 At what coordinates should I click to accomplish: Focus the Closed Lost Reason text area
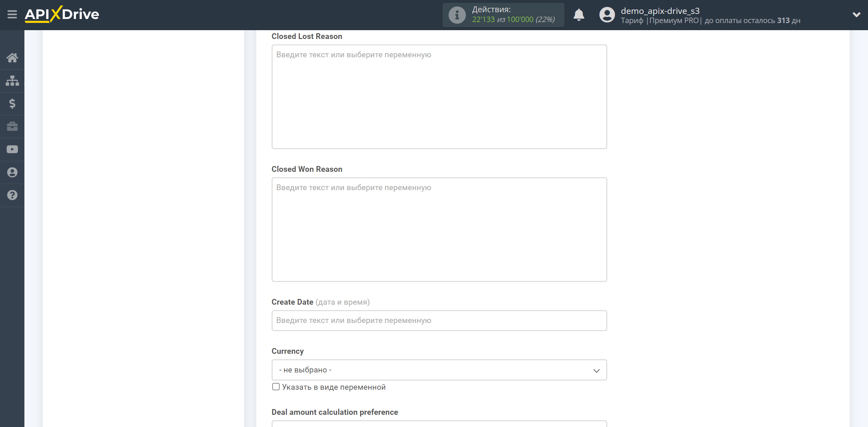click(x=439, y=97)
